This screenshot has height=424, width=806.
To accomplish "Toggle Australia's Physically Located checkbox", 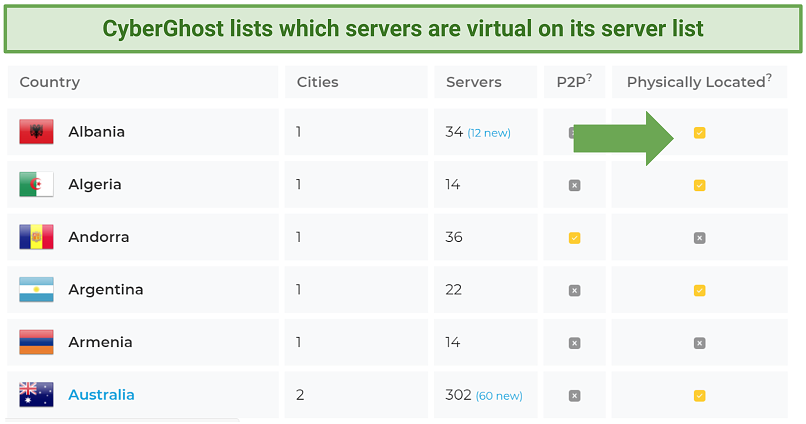I will (699, 396).
